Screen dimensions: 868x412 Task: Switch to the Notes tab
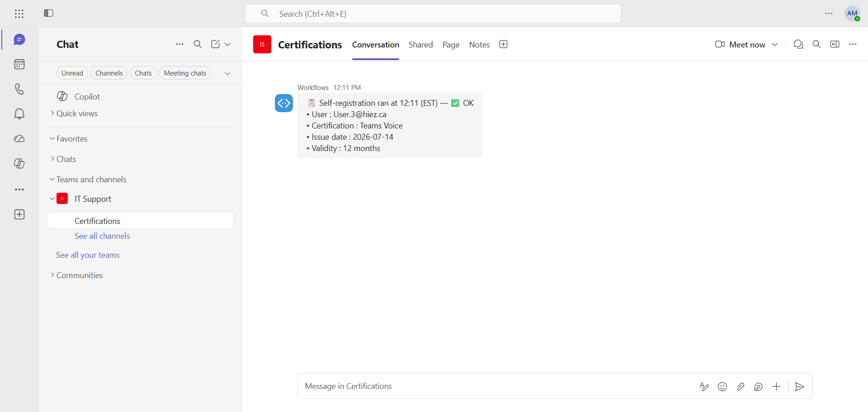pos(479,45)
